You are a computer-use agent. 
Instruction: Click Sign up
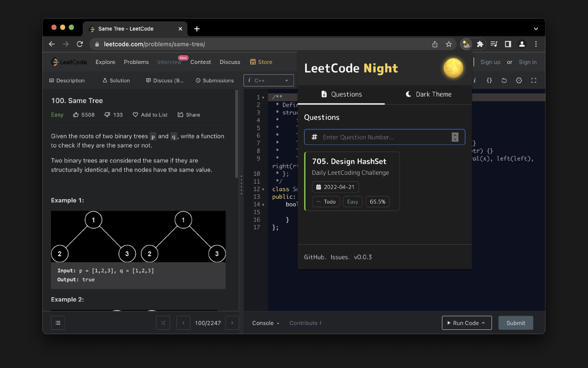490,62
